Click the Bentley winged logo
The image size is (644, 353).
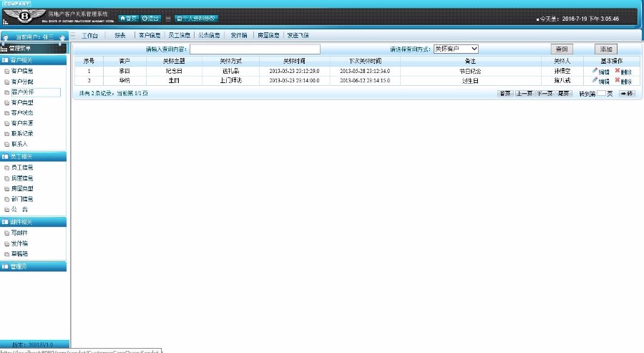pos(24,16)
